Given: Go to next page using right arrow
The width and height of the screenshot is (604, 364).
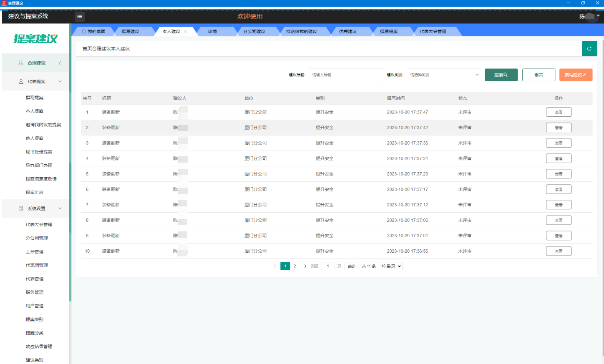Looking at the screenshot, I should pyautogui.click(x=305, y=266).
